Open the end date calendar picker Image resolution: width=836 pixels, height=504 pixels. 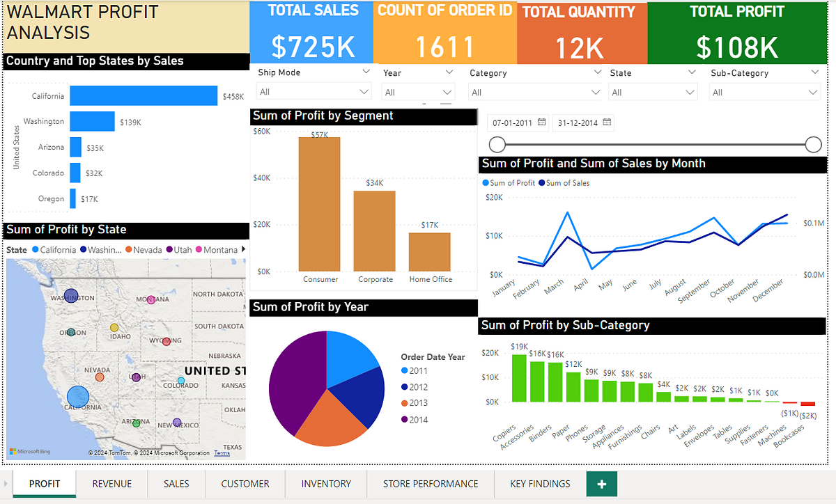[x=607, y=123]
